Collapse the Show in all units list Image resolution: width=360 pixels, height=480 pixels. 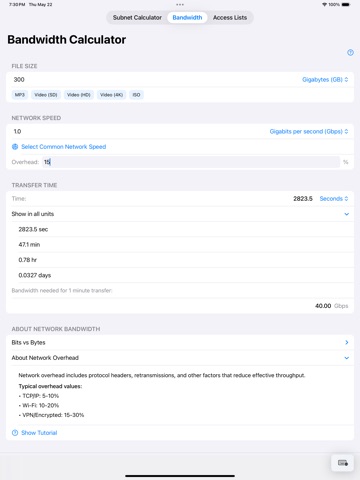[180, 214]
